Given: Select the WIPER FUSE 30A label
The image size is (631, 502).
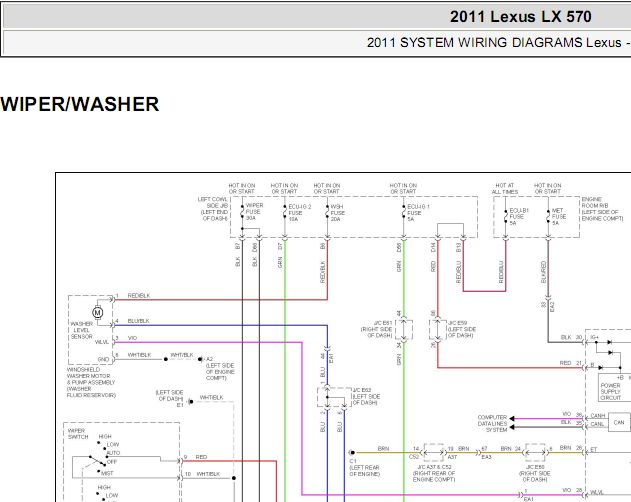Looking at the screenshot, I should (254, 211).
